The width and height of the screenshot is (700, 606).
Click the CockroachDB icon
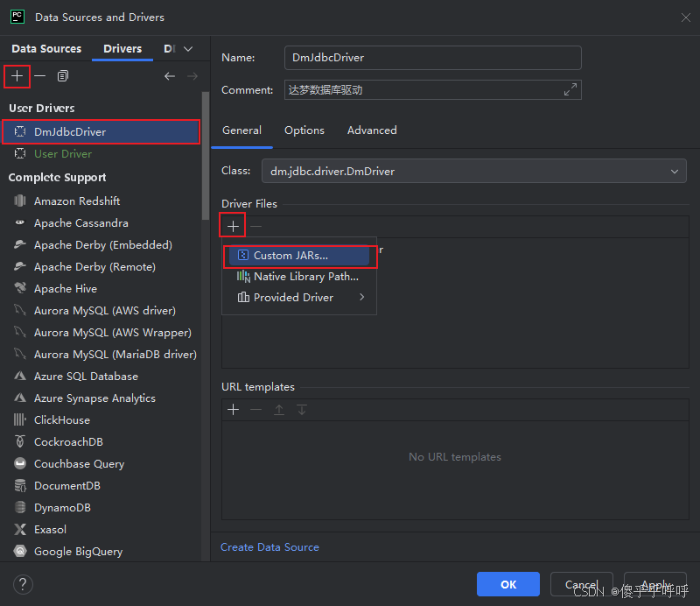20,441
